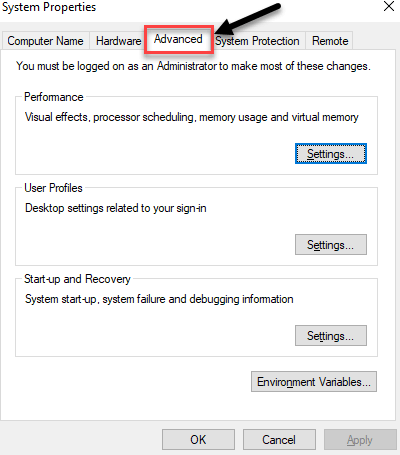The width and height of the screenshot is (400, 455).
Task: Close the System Properties window
Action: click(x=389, y=6)
